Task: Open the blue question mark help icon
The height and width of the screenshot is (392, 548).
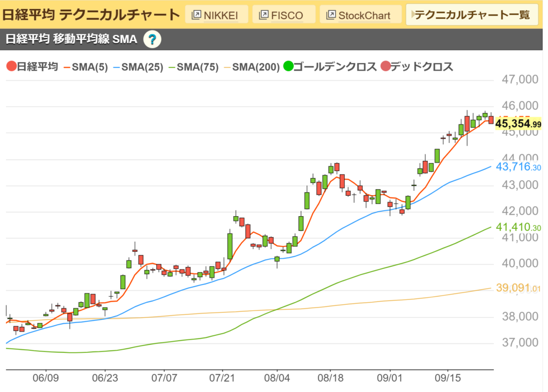Action: (153, 39)
